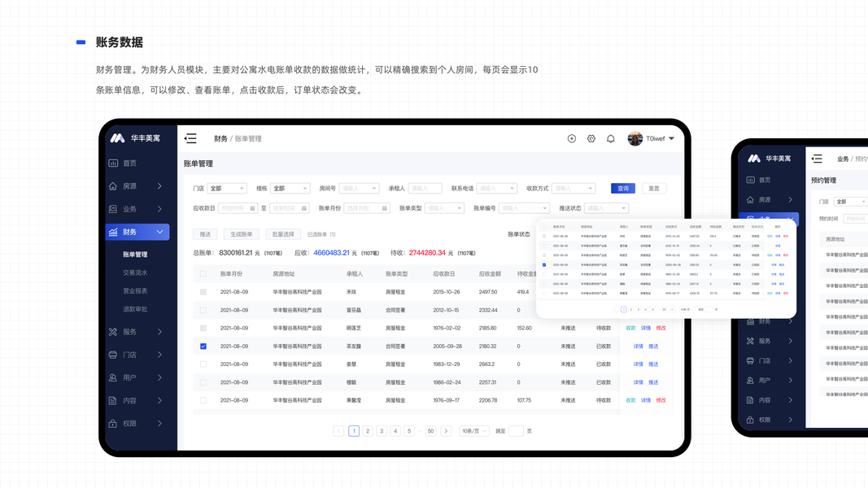Open the 门店 dropdown showing 全部
Viewport: 868px width, 488px height.
(x=226, y=189)
